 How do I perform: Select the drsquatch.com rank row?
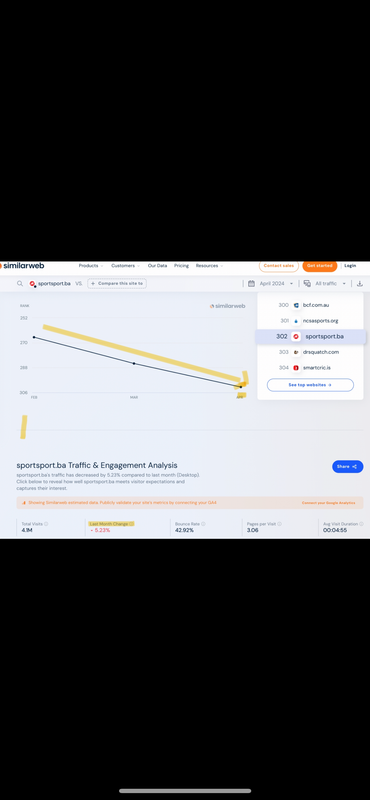[310, 352]
